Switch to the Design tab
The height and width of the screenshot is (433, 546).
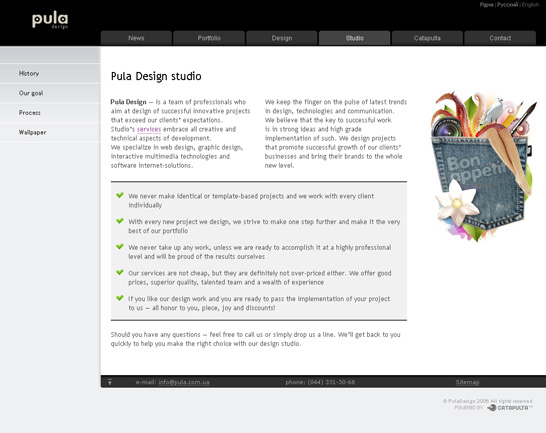click(x=282, y=38)
